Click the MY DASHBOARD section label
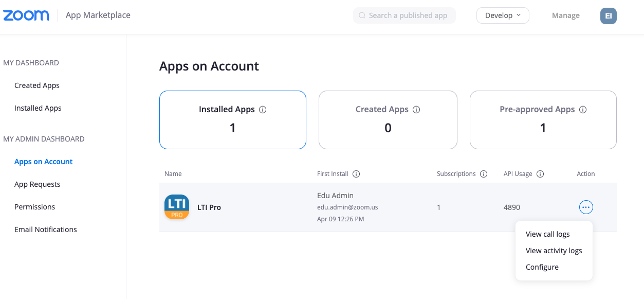This screenshot has width=644, height=299. click(x=31, y=63)
